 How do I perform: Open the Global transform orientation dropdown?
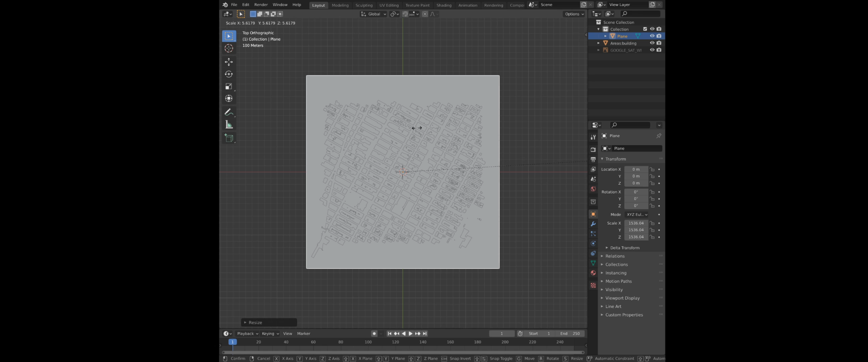click(373, 14)
